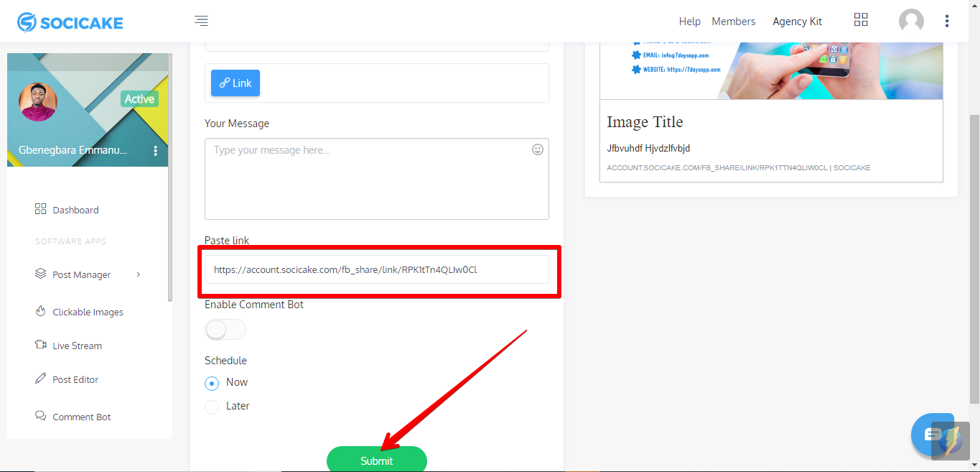Viewport: 980px width, 472px height.
Task: Click the Live Stream camera icon
Action: tap(40, 345)
